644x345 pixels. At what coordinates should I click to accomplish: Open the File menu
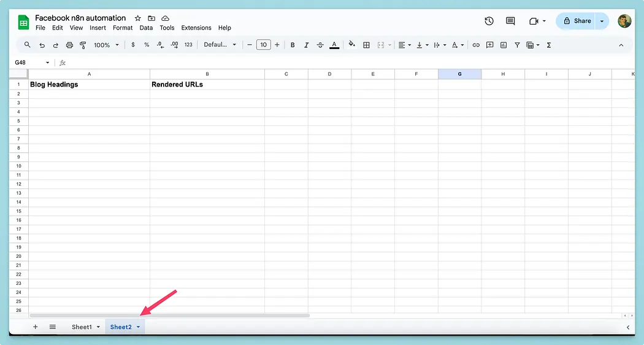[x=40, y=28]
